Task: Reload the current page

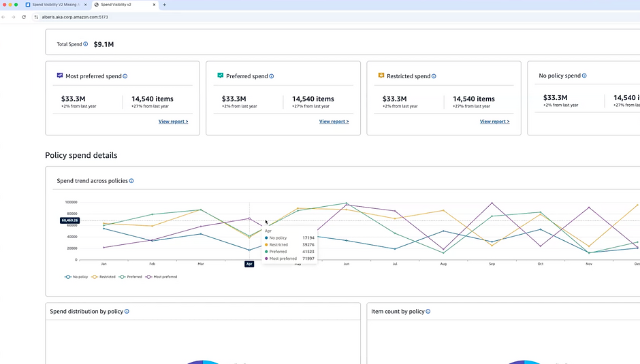Action: click(24, 17)
